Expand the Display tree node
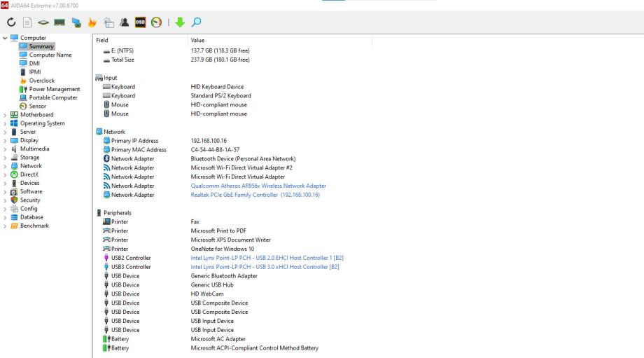Viewport: 644px width, 358px height. coord(5,141)
